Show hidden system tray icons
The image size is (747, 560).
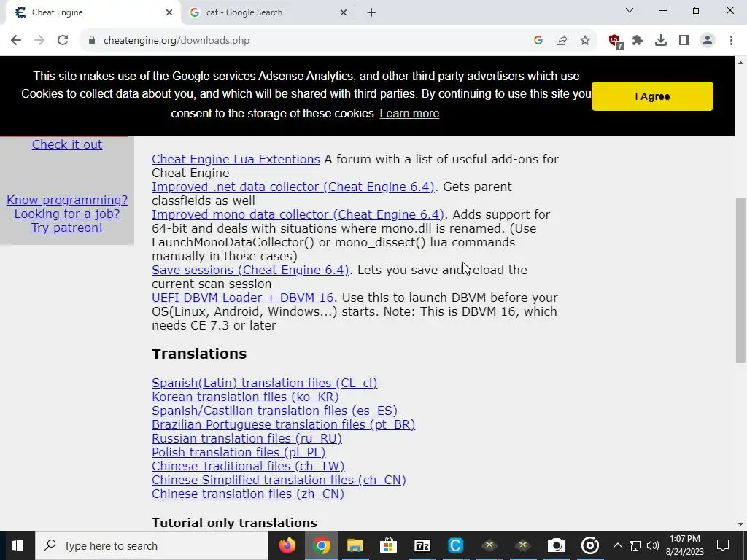(x=617, y=545)
